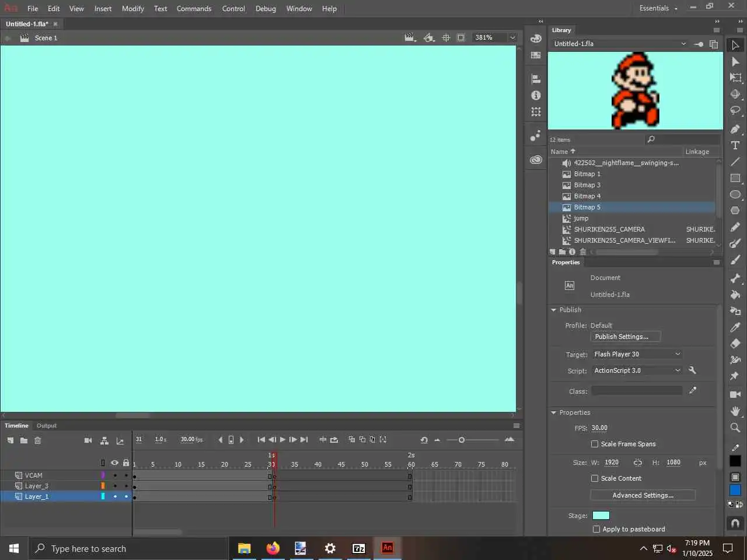Open the Debug menu
This screenshot has height=560, width=747.
tap(266, 9)
